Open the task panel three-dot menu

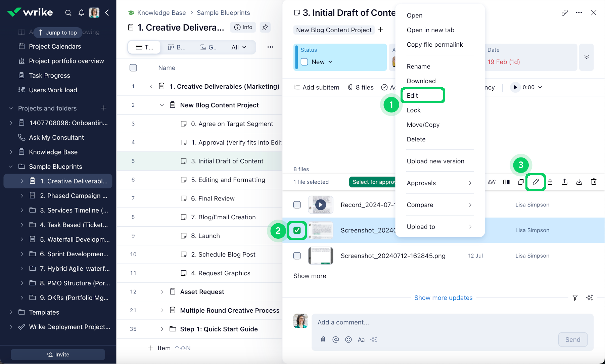click(579, 13)
